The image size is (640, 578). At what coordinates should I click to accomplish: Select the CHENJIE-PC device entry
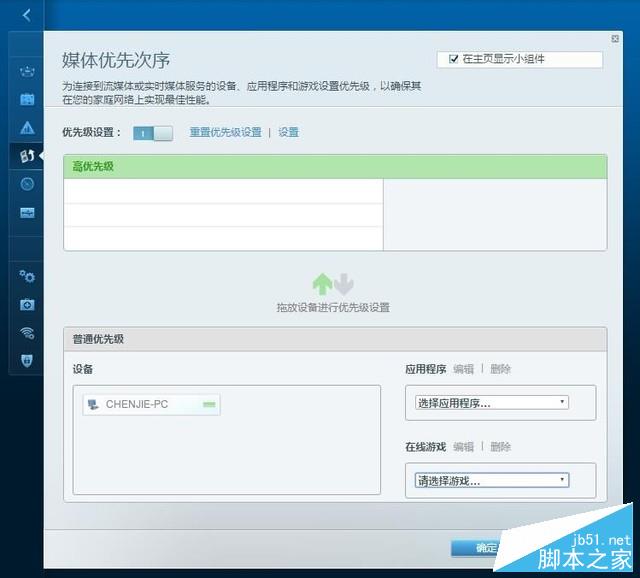point(151,405)
